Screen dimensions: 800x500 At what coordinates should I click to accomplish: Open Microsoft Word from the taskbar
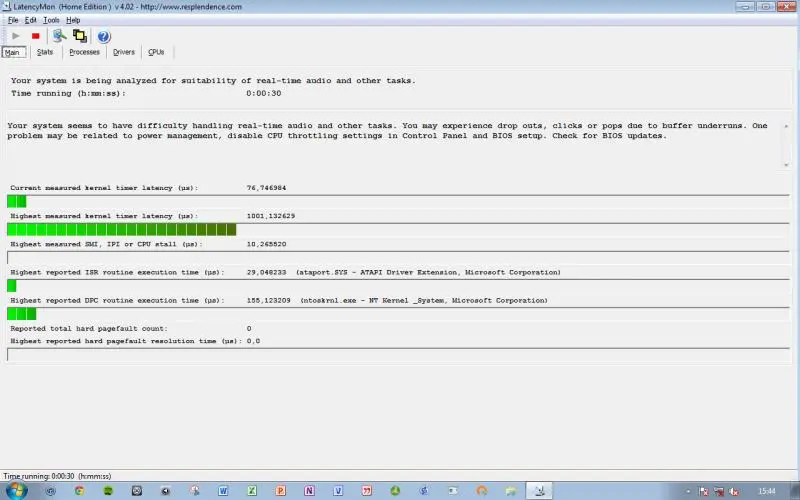(223, 491)
